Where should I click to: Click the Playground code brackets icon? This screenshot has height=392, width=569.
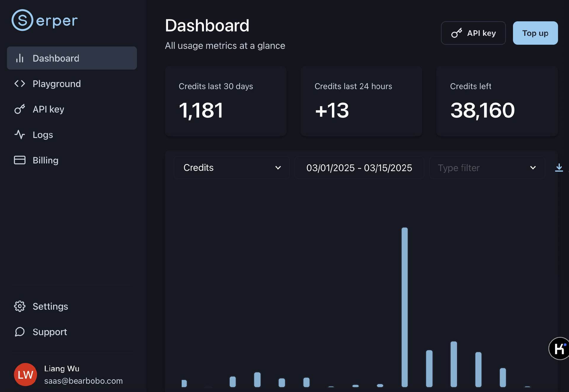click(x=20, y=83)
